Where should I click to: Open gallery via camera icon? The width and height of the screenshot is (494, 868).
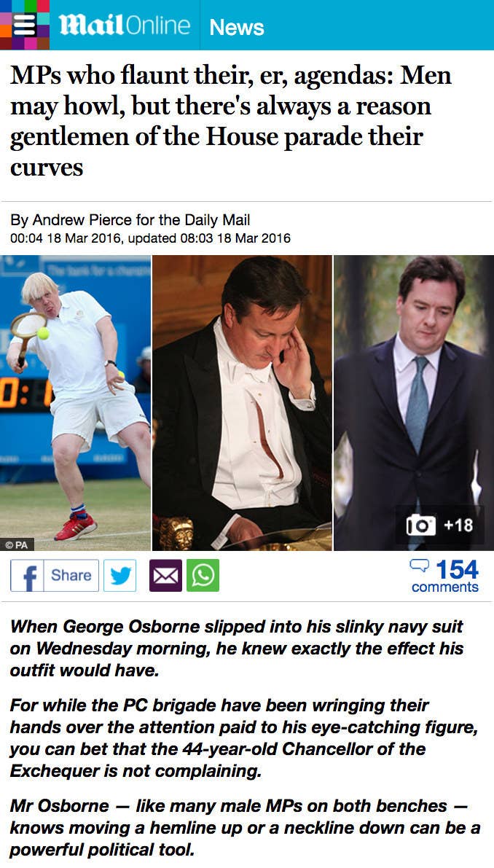click(x=421, y=525)
